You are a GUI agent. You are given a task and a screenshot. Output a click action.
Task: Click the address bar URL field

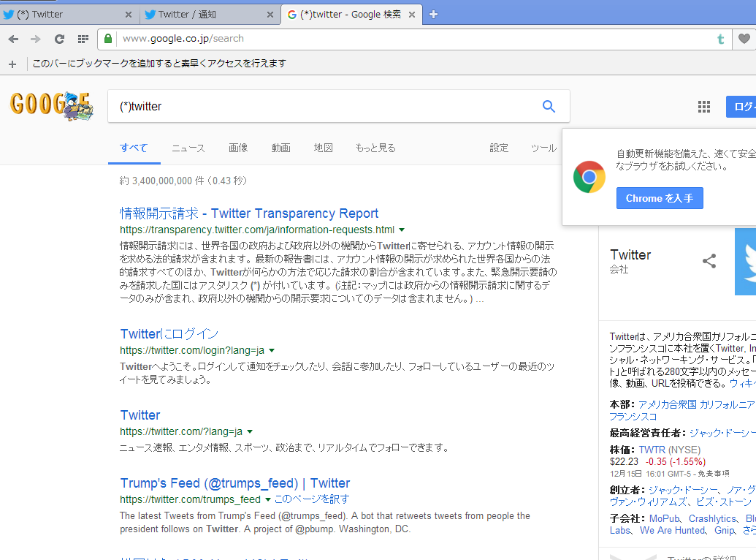[415, 39]
